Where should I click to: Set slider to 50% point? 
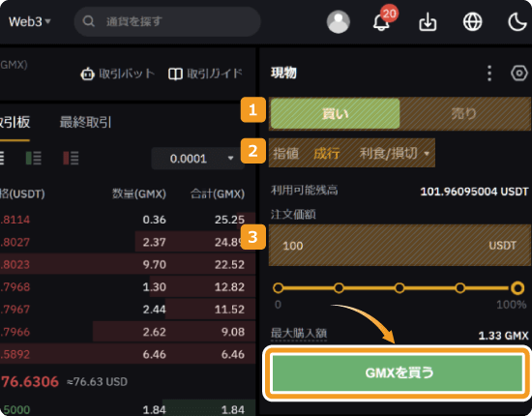pos(399,288)
